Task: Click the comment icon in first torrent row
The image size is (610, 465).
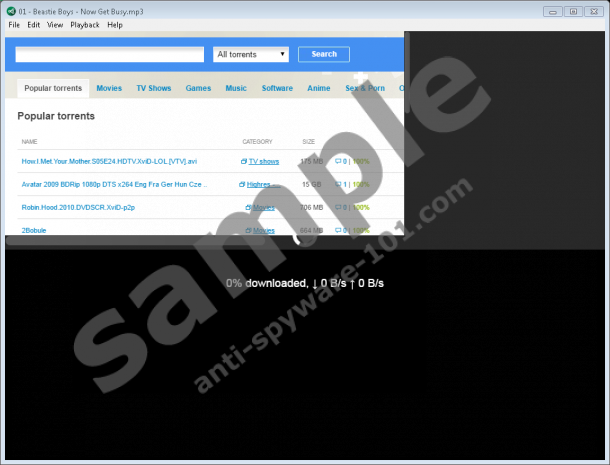Action: [x=338, y=161]
